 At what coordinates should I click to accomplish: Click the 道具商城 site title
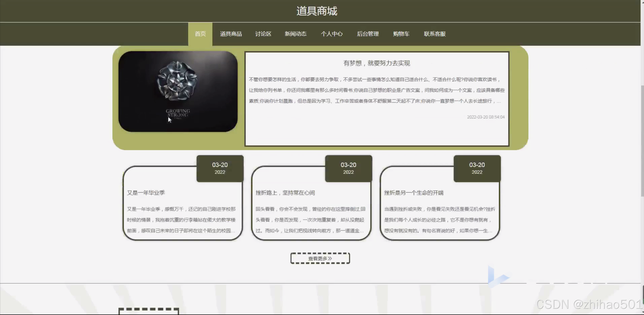317,11
